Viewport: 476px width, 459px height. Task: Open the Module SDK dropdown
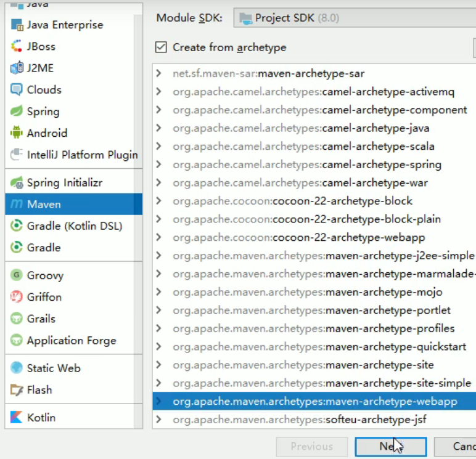(355, 18)
